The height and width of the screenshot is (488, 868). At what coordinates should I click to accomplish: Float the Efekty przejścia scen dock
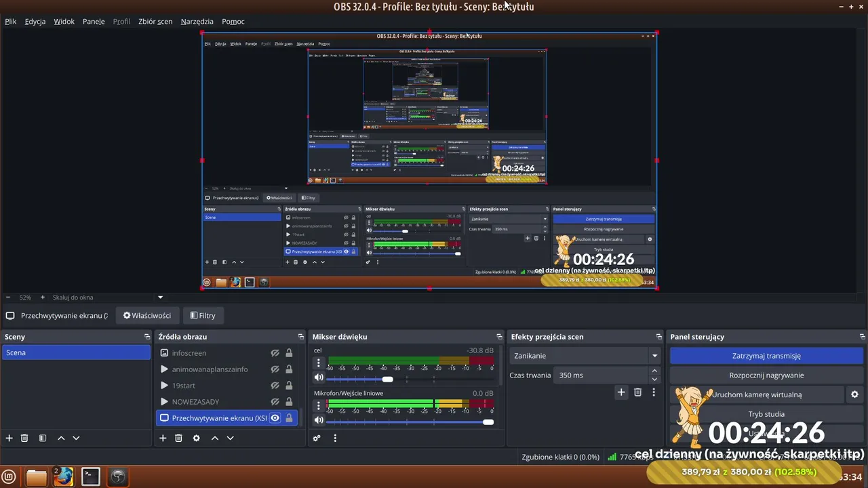tap(658, 337)
